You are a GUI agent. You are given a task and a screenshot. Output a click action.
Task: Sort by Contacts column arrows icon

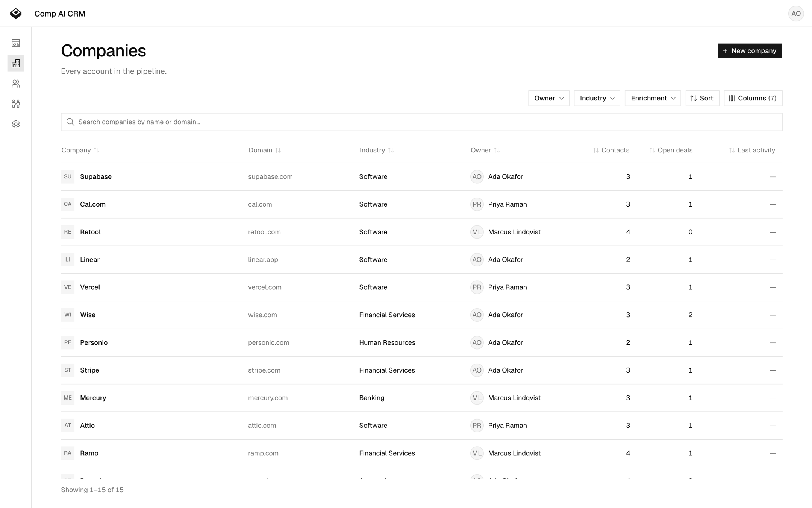pyautogui.click(x=596, y=150)
